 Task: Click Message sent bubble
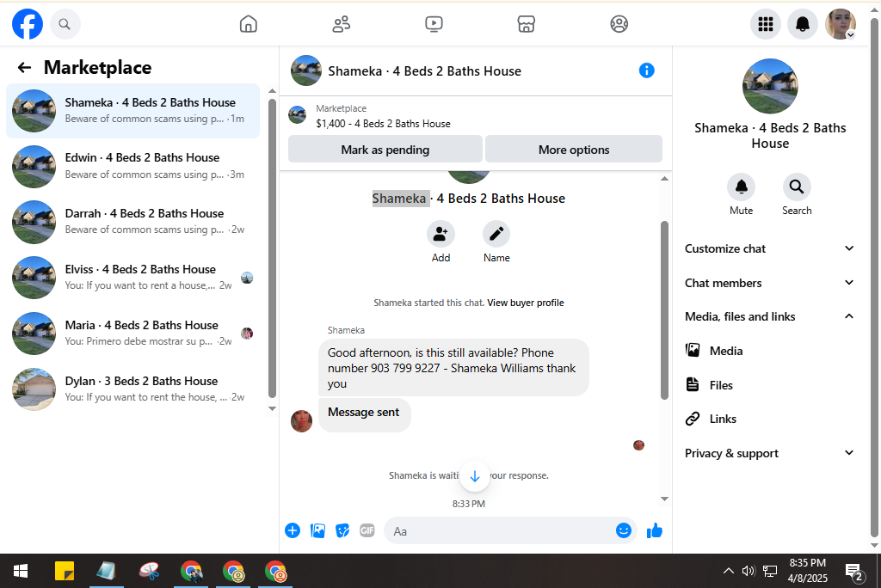click(364, 415)
